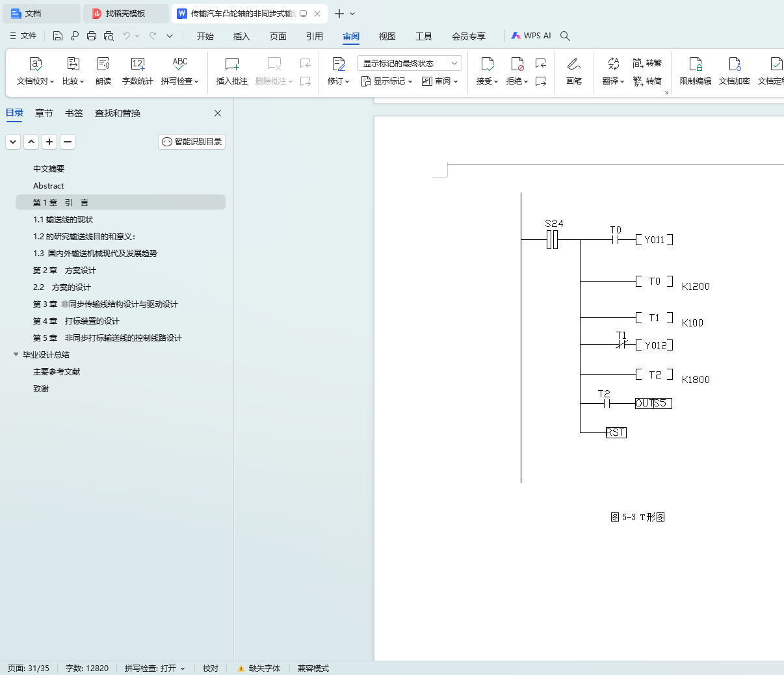Click 校对 in the status bar
Image resolution: width=784 pixels, height=675 pixels.
point(211,668)
